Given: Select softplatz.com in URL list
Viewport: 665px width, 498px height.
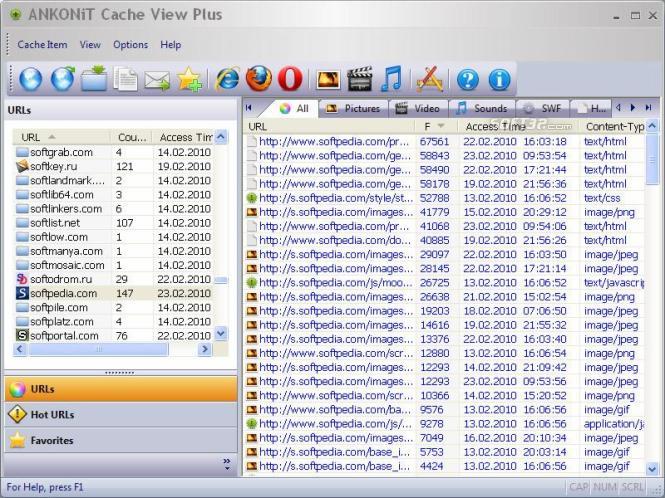Looking at the screenshot, I should (113, 322).
